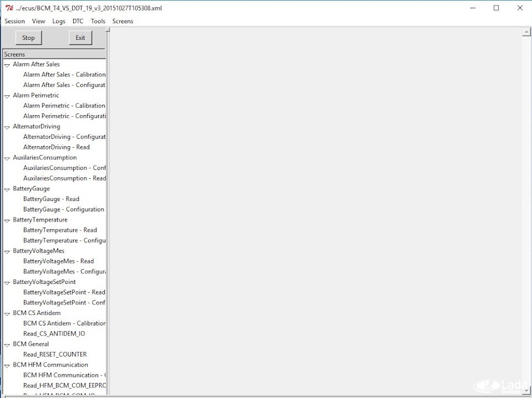The image size is (532, 398).
Task: Open Read_RESET_COUNTER screen
Action: 55,354
